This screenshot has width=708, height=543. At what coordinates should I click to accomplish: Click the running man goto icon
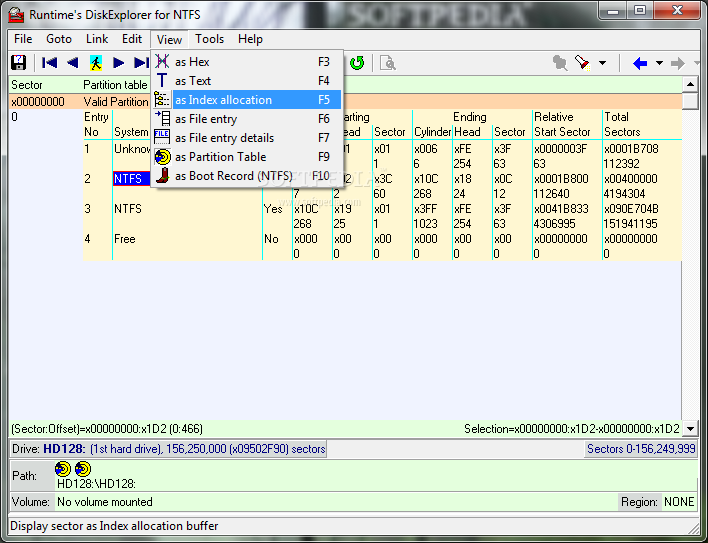click(96, 63)
